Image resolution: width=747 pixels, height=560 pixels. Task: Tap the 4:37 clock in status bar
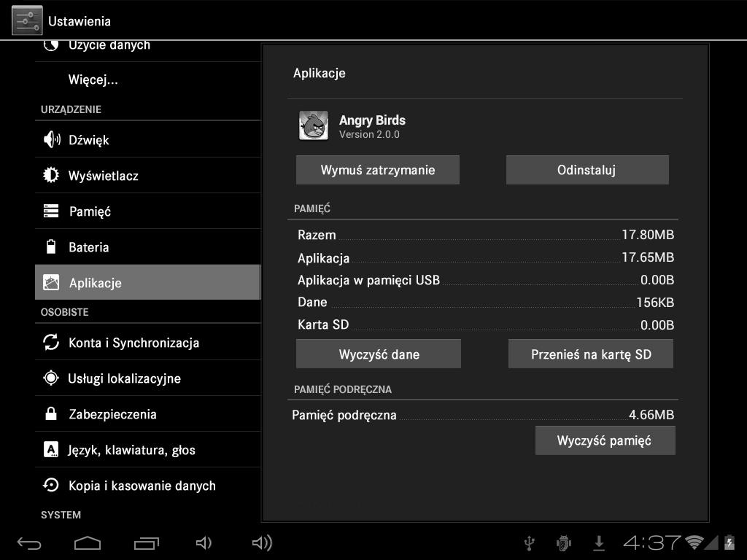tap(651, 542)
